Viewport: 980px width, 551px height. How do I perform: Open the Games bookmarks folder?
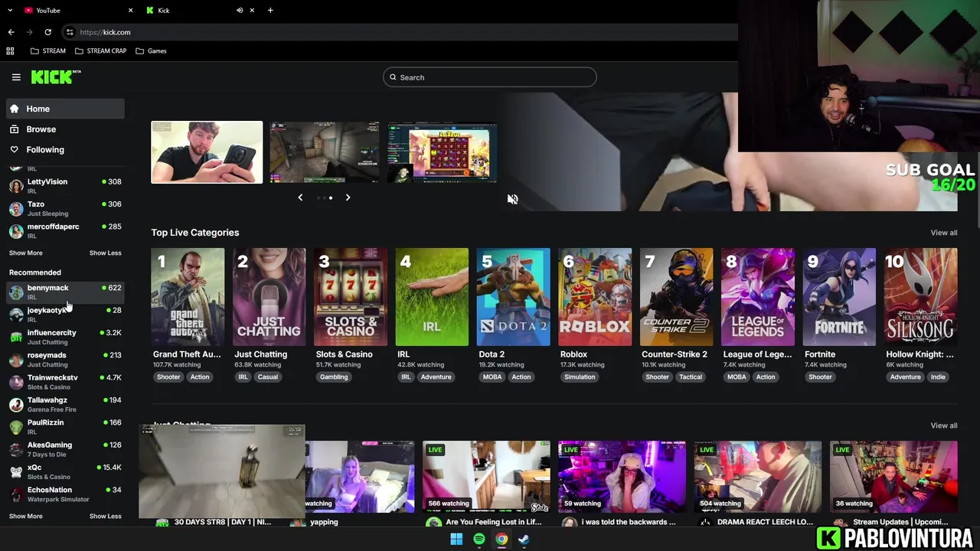(151, 51)
